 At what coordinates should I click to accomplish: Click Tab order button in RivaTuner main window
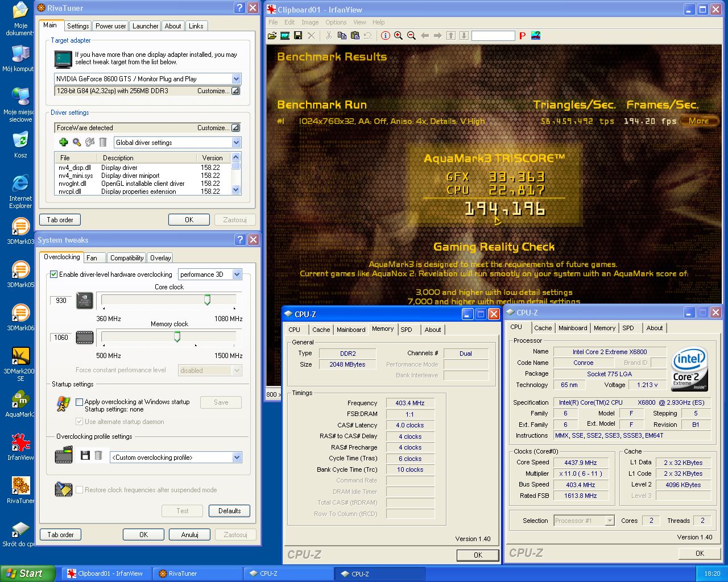point(60,220)
